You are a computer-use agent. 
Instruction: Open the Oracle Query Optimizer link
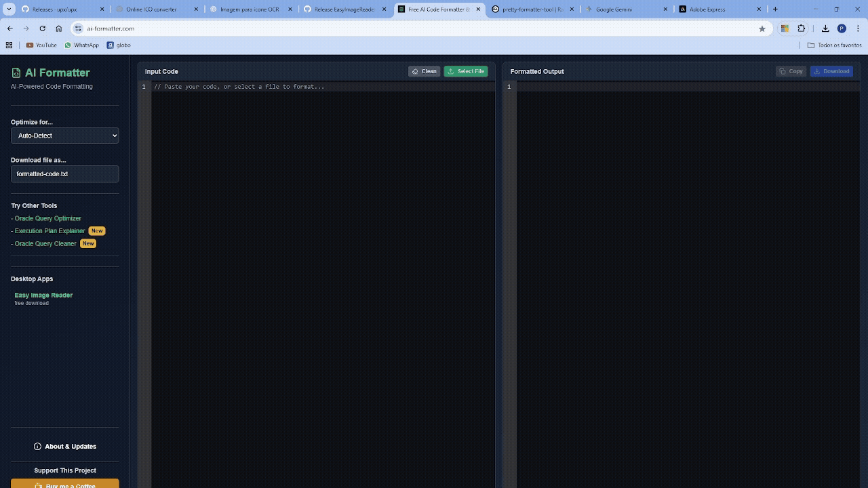click(47, 218)
